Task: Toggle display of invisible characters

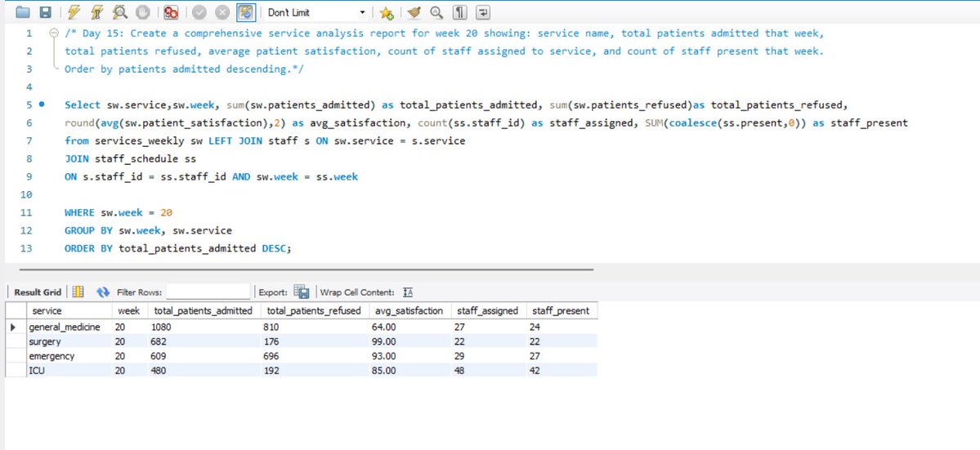Action: [459, 12]
